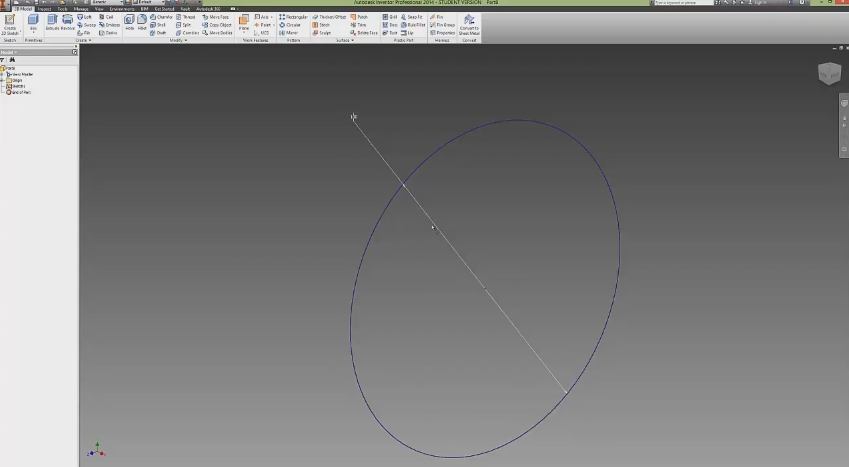Choose the Boss plastic part tool
This screenshot has height=467, width=849.
[x=390, y=25]
